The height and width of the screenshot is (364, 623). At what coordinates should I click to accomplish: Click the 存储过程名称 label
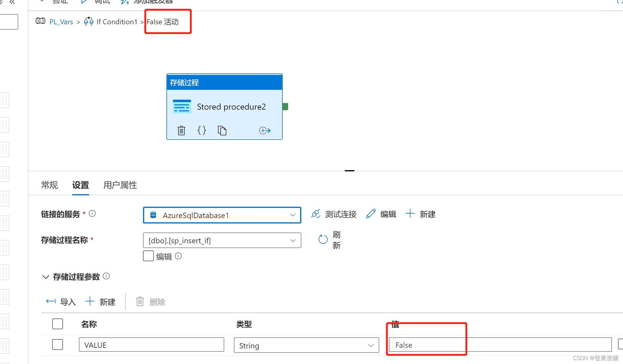tap(64, 240)
